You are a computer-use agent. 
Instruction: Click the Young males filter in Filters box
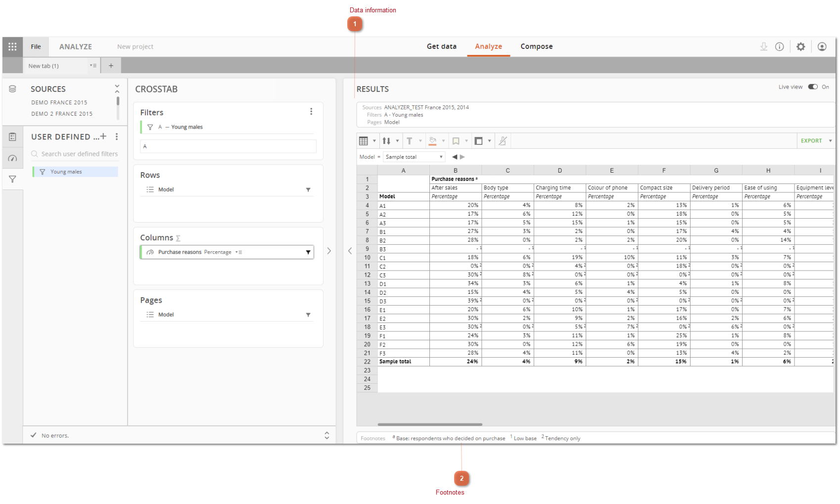pyautogui.click(x=227, y=127)
